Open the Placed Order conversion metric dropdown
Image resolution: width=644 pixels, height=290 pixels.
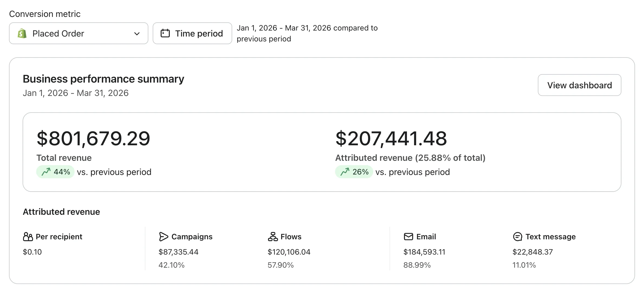[x=78, y=33]
